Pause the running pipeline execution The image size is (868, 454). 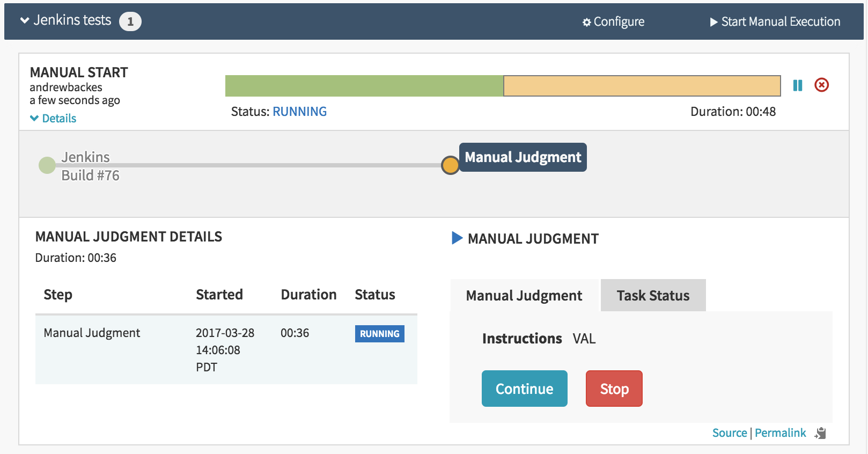click(x=798, y=85)
